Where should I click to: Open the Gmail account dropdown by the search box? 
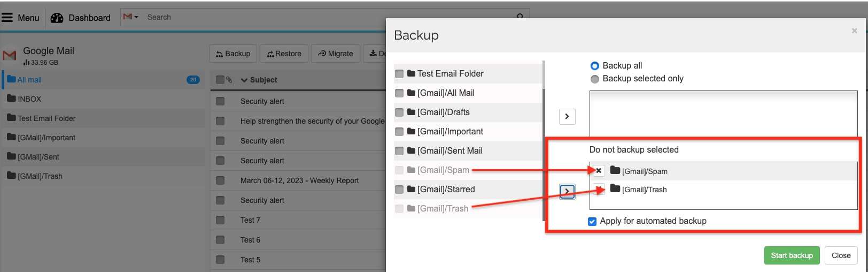130,17
